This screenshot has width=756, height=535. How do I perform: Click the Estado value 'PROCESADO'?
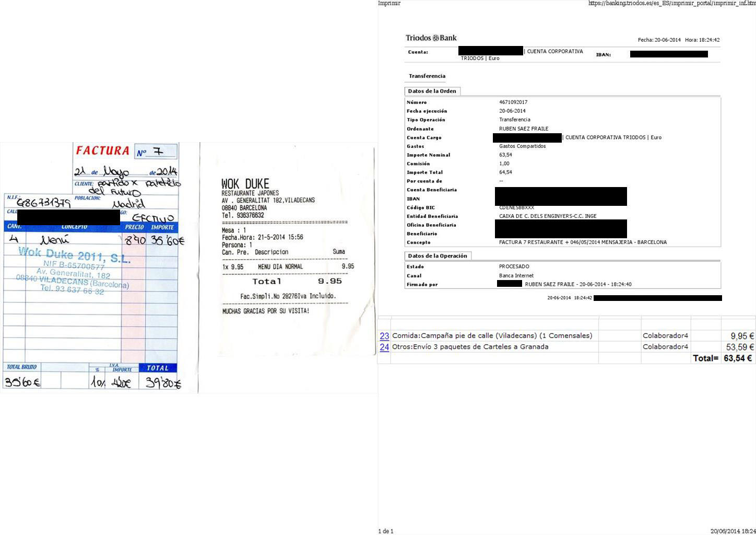(x=514, y=266)
